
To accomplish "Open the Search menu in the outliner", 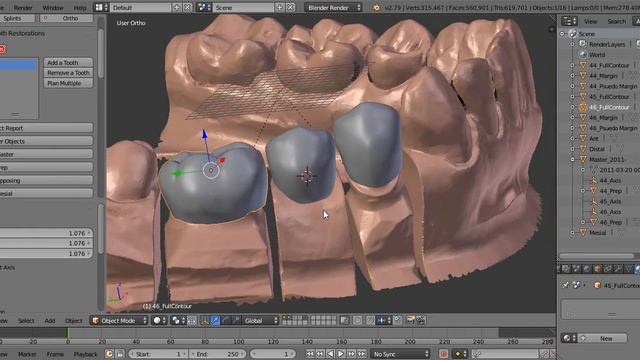I will (616, 21).
